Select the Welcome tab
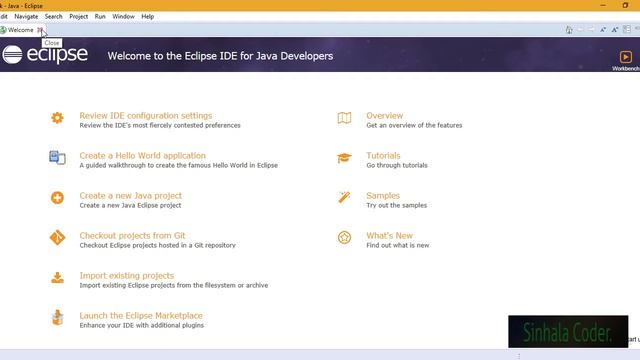 pyautogui.click(x=20, y=30)
